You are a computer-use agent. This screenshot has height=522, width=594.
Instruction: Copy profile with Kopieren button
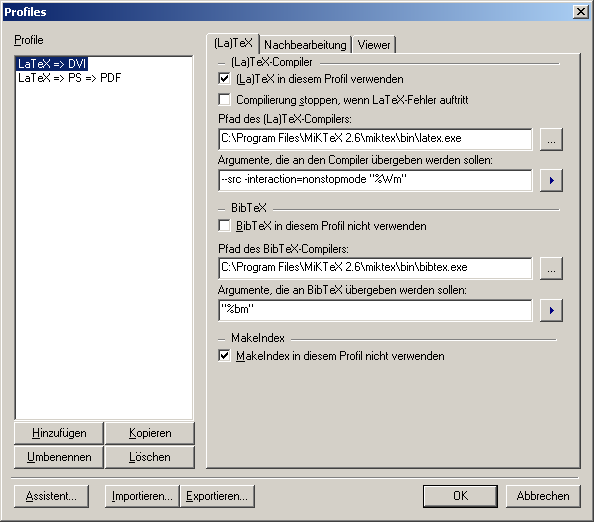150,433
